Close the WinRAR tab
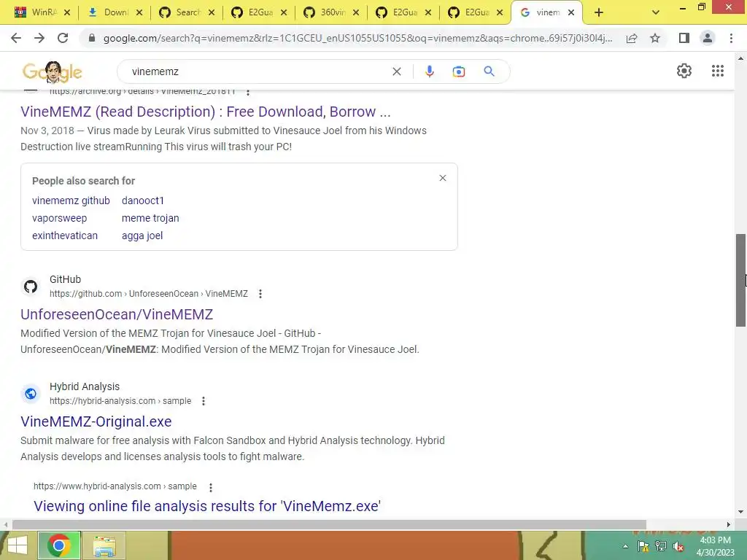The image size is (747, 560). 67,12
